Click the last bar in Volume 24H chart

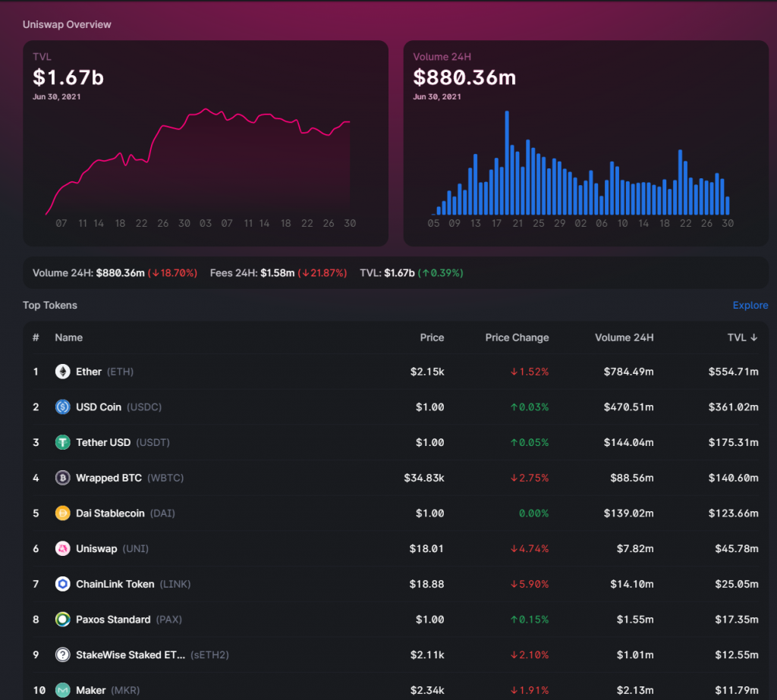tap(728, 206)
